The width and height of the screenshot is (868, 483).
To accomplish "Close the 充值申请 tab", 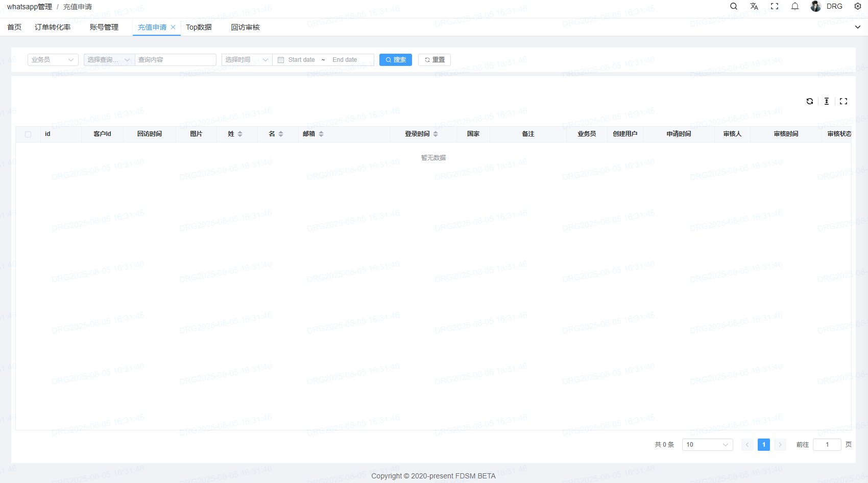I will coord(173,27).
